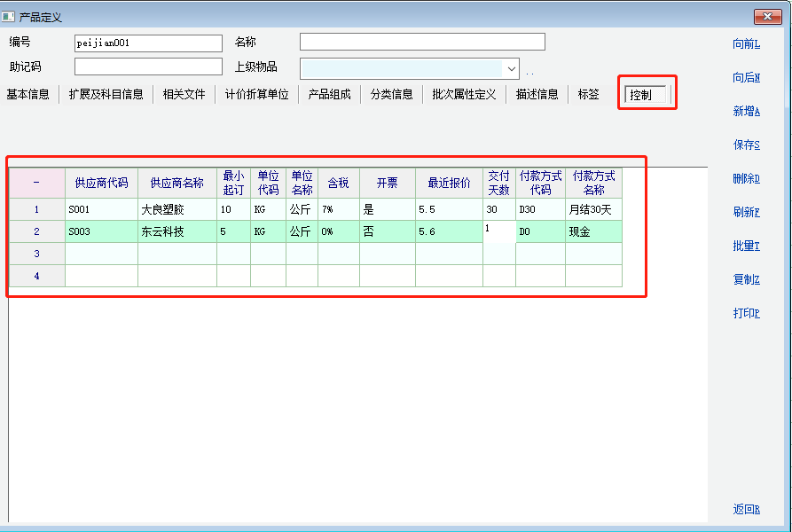Navigate with the 向前 button
The image size is (792, 532).
pyautogui.click(x=746, y=44)
